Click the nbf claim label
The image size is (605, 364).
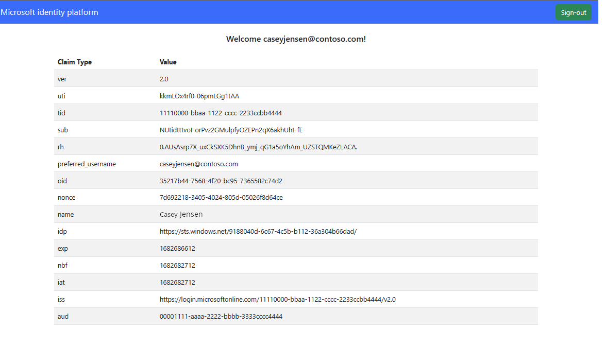(x=62, y=265)
